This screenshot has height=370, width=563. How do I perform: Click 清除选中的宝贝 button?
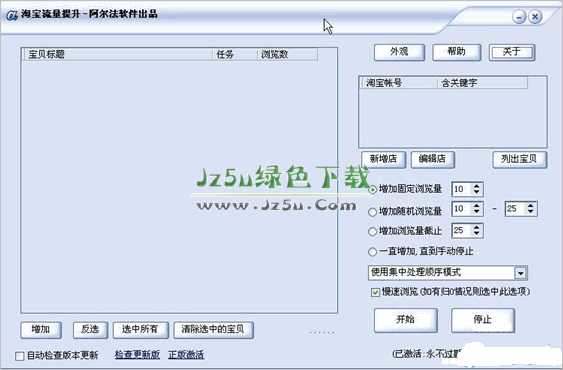coord(213,330)
